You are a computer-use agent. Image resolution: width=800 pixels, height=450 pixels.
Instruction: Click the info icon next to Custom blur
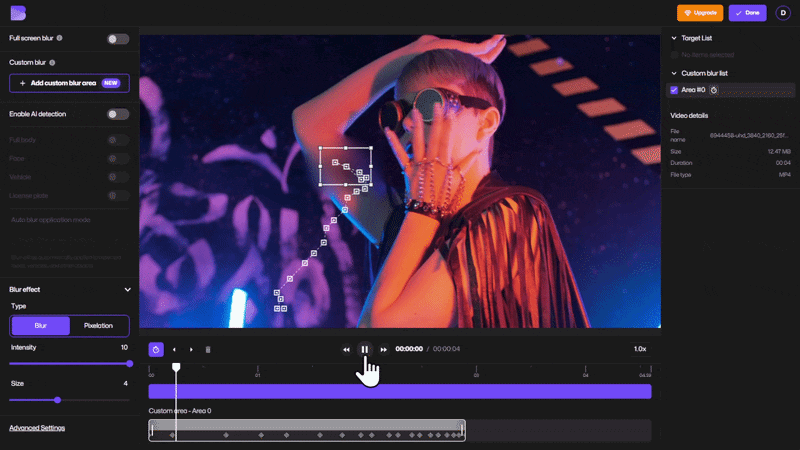(52, 63)
